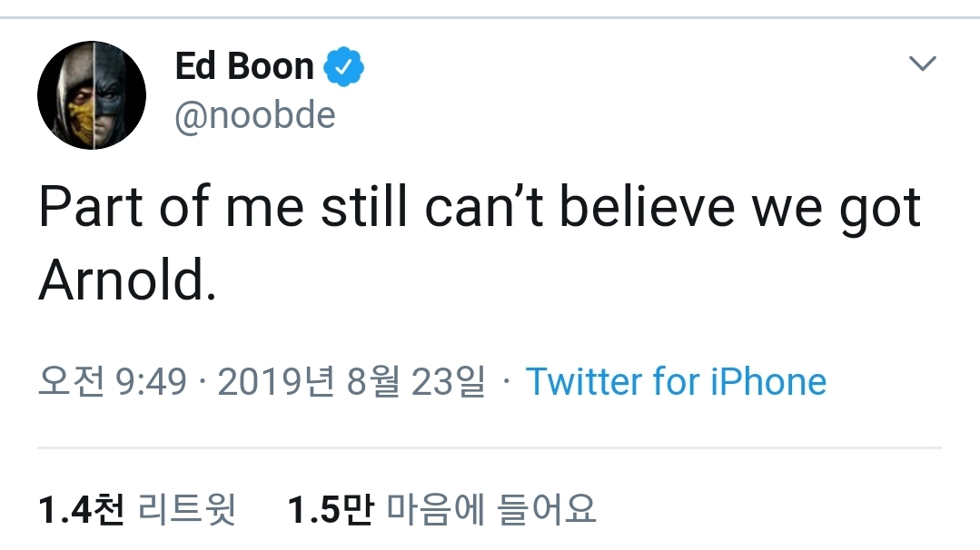Open Ed Boon's profile picture
980x550 pixels.
(91, 95)
